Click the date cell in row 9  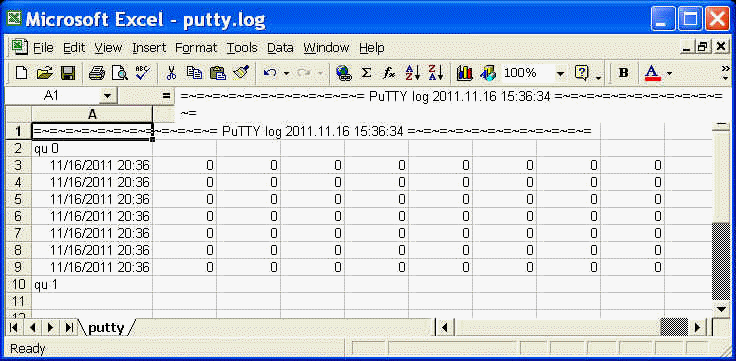(x=92, y=267)
